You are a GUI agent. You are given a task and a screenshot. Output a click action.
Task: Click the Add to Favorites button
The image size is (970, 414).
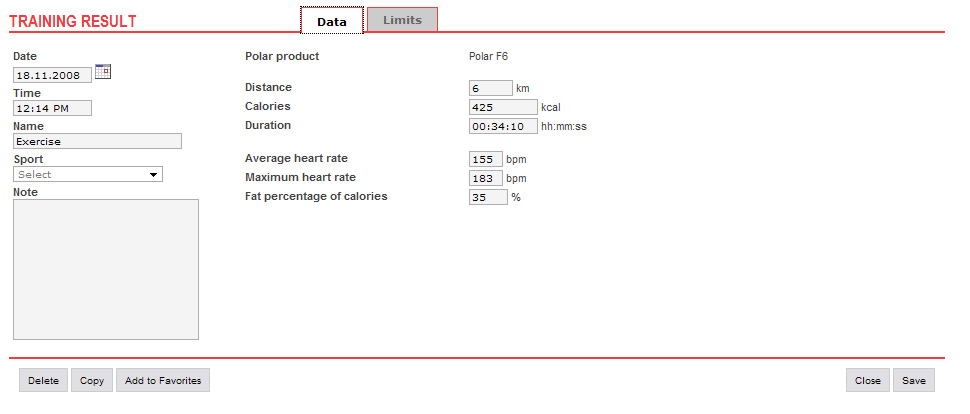click(163, 381)
